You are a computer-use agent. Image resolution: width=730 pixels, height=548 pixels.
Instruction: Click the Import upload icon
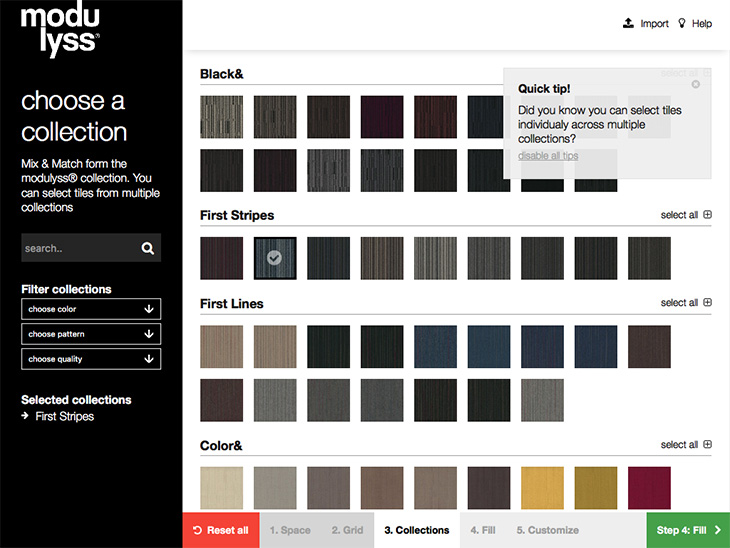click(628, 23)
